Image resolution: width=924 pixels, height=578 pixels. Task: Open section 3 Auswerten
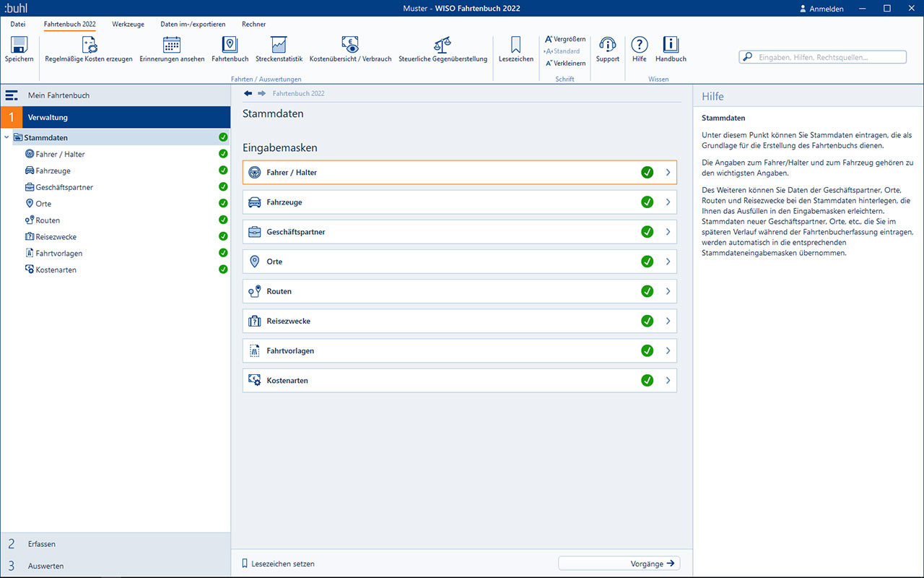point(115,566)
